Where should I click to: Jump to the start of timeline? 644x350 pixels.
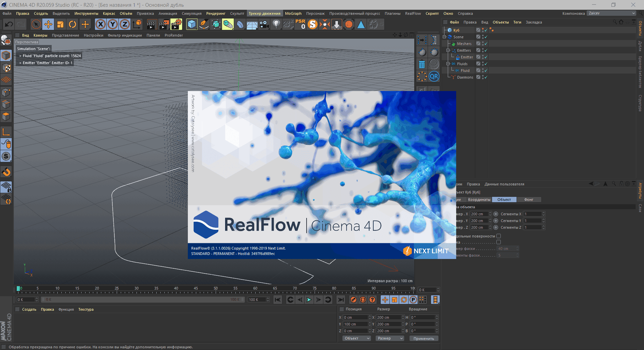(x=278, y=300)
